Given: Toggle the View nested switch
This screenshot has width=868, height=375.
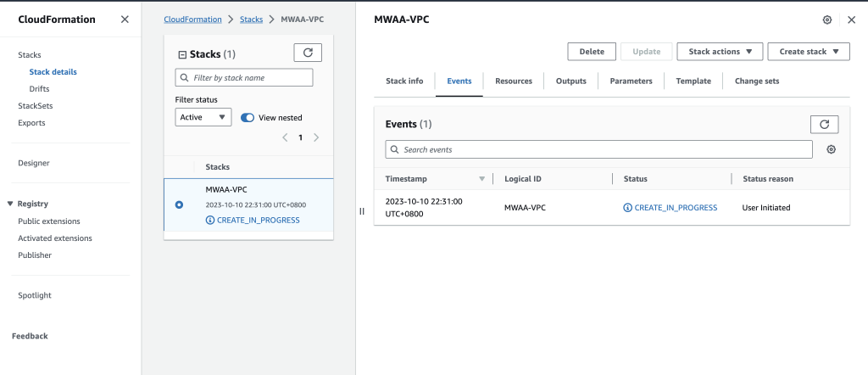Looking at the screenshot, I should pos(248,117).
